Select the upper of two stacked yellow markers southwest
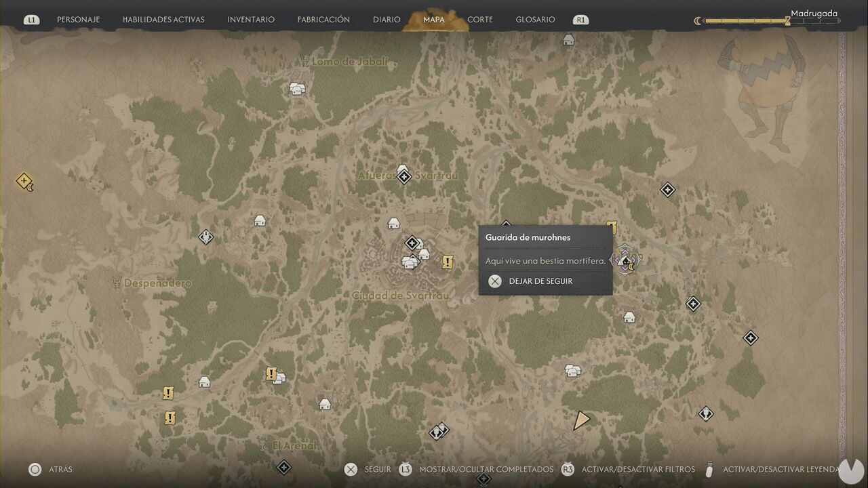868x488 pixels. (168, 393)
